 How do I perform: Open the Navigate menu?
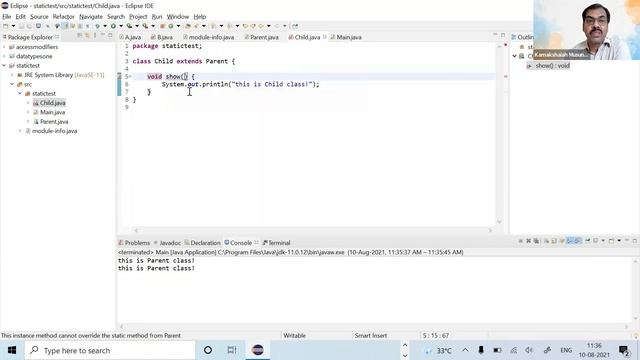pos(91,16)
